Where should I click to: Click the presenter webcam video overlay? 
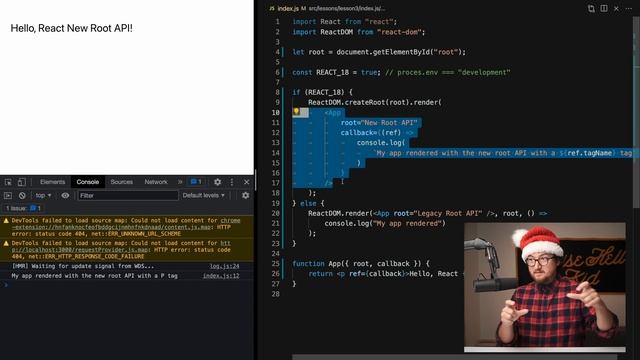tap(544, 287)
